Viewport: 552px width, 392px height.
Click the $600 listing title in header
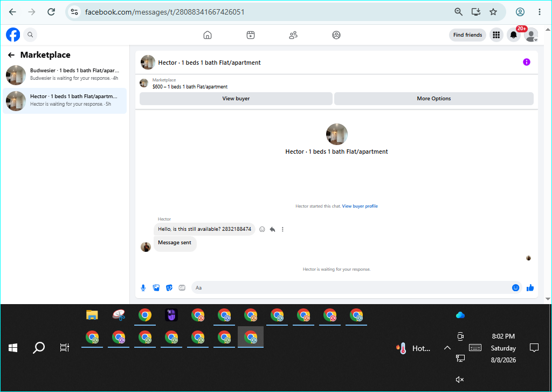[x=190, y=87]
